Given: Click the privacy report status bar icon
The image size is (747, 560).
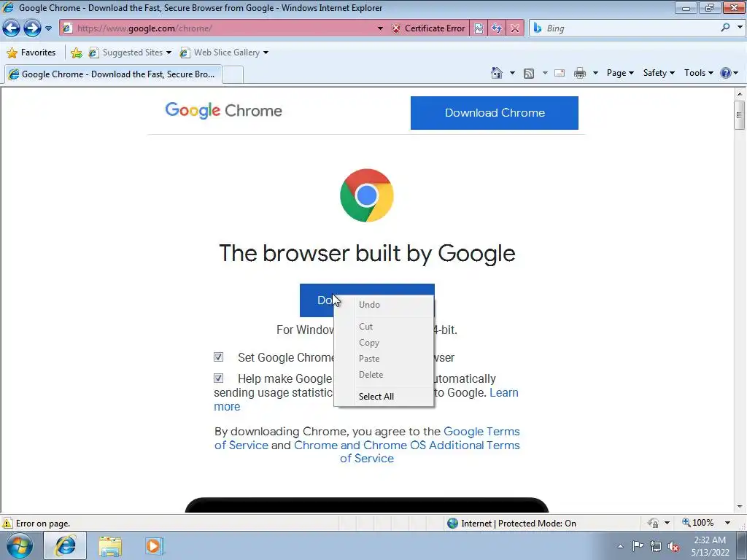Looking at the screenshot, I should click(x=653, y=523).
